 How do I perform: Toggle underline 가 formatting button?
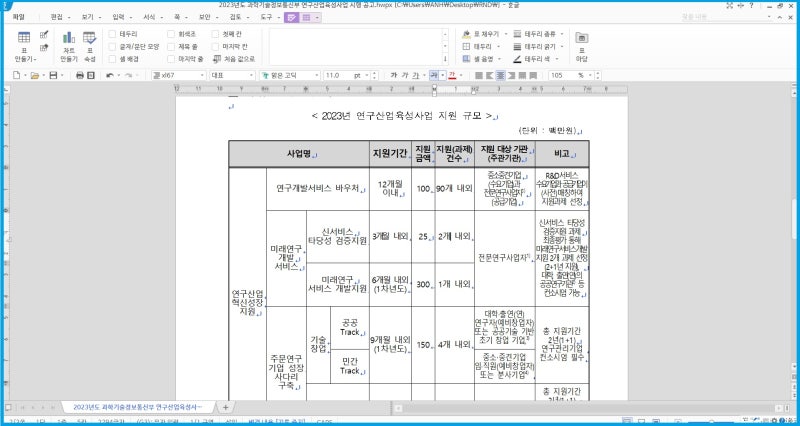416,76
